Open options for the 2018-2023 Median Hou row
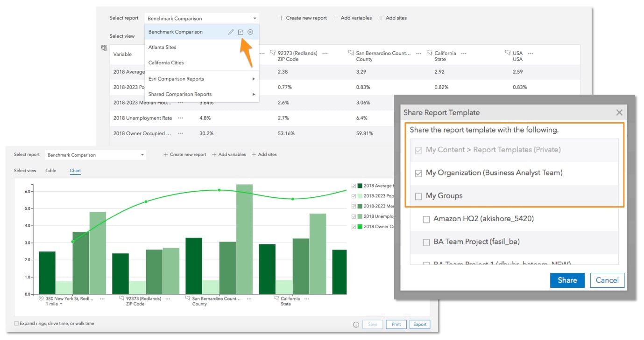Viewport: 644px width, 340px height. (x=180, y=103)
